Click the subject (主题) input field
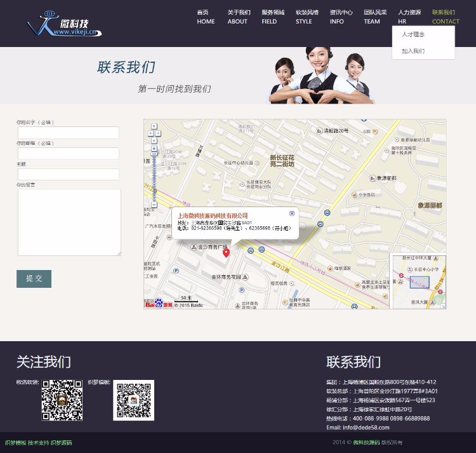 tap(69, 174)
